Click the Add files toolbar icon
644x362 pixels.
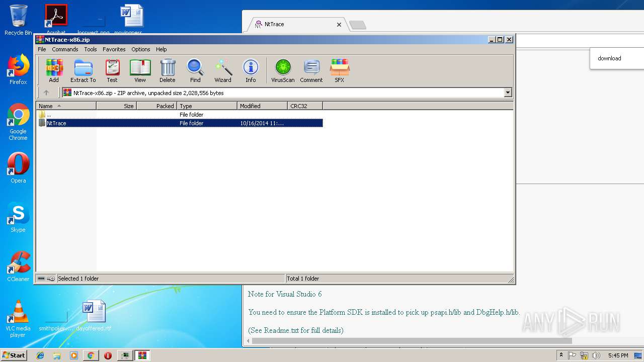[x=54, y=70]
